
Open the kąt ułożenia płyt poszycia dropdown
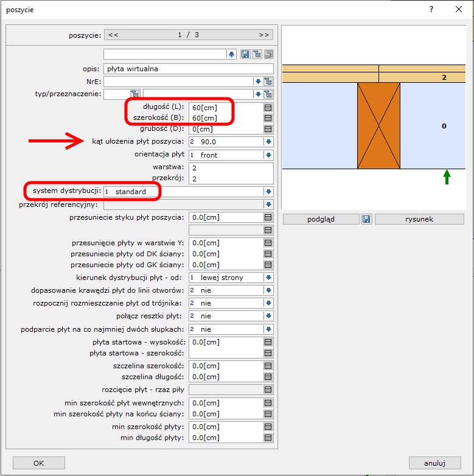tap(268, 142)
